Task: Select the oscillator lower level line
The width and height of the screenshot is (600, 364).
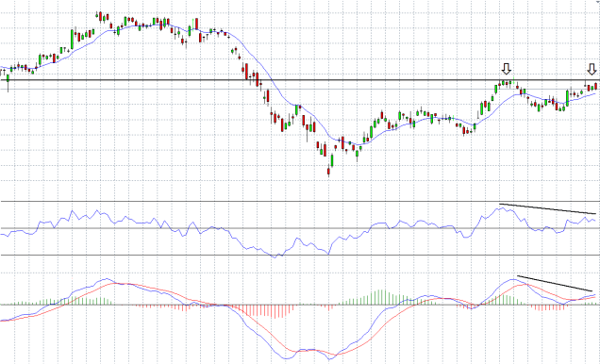Action: coord(300,255)
